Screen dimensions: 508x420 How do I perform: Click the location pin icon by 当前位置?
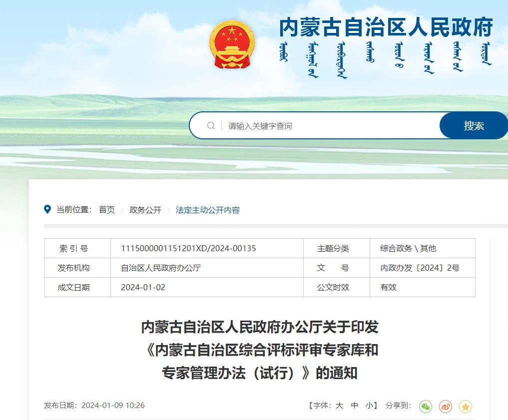pyautogui.click(x=47, y=210)
